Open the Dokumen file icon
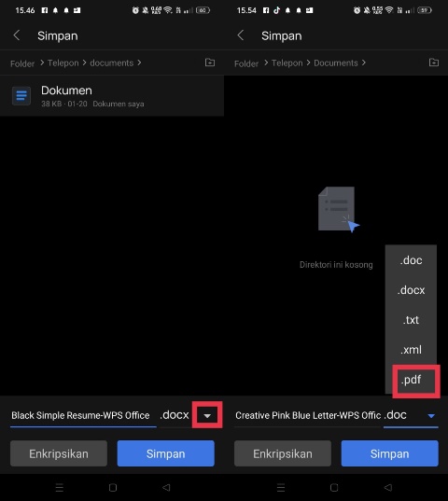The image size is (448, 501). coord(21,95)
